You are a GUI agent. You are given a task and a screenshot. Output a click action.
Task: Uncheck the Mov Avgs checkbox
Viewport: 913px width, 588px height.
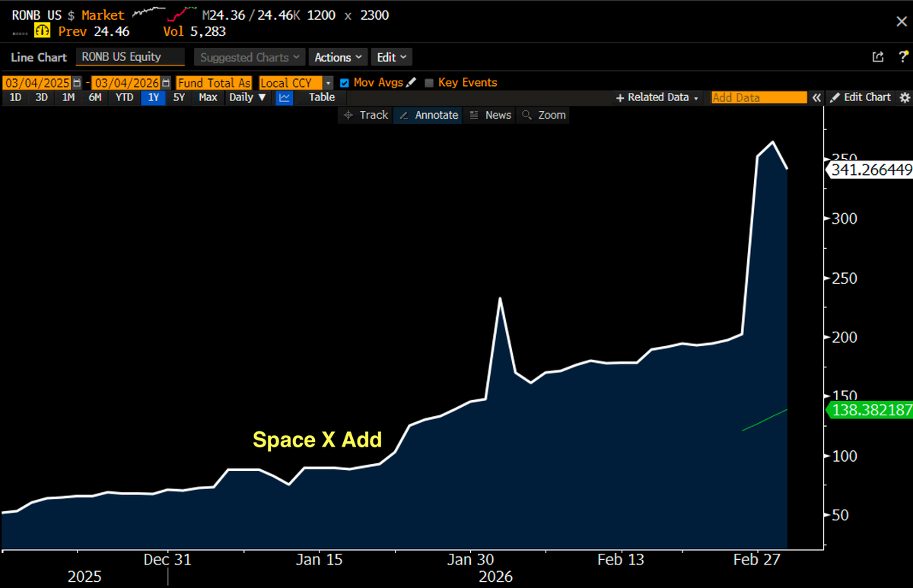click(345, 82)
